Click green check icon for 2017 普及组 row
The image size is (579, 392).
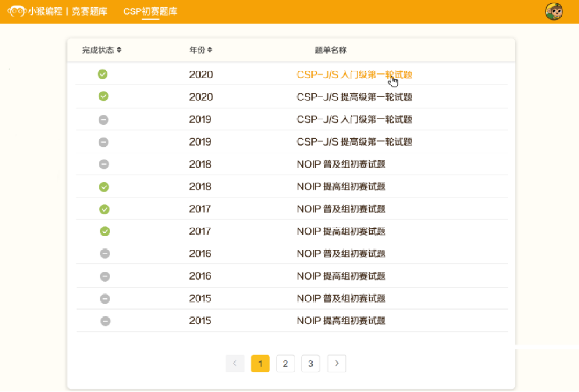(x=105, y=209)
